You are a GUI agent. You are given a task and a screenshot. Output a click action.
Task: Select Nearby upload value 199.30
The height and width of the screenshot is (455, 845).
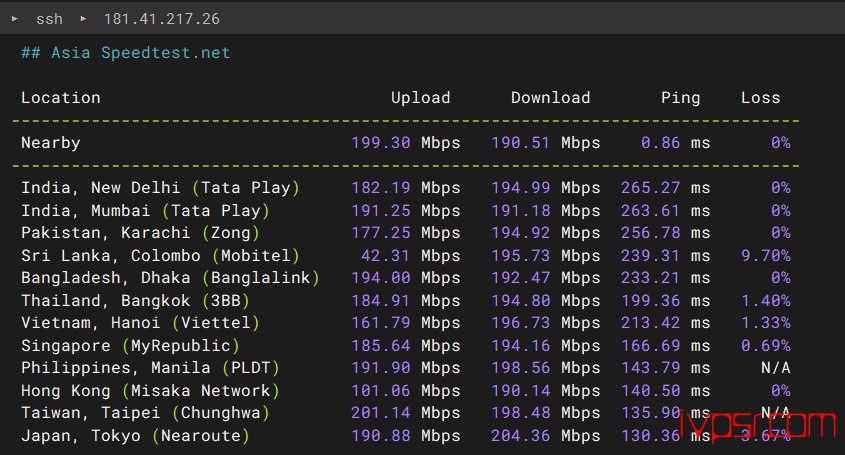tap(381, 143)
